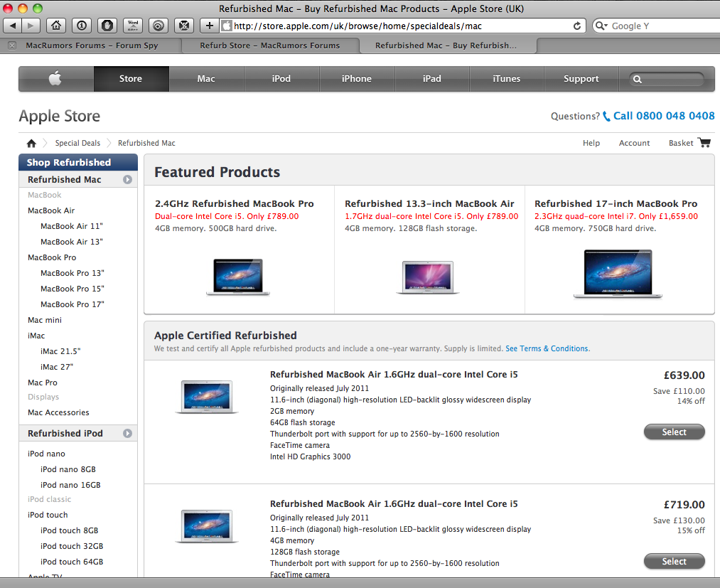Click the search magnifier in Apple nav bar
720x588 pixels.
[x=638, y=80]
